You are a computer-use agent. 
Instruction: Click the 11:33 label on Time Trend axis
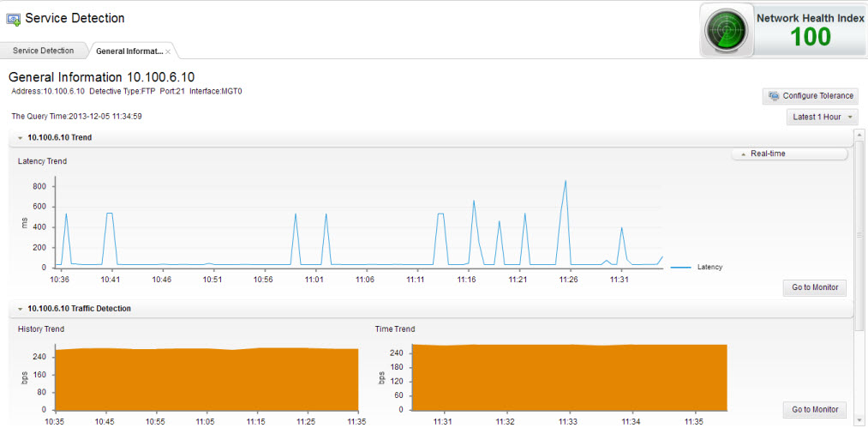(568, 422)
